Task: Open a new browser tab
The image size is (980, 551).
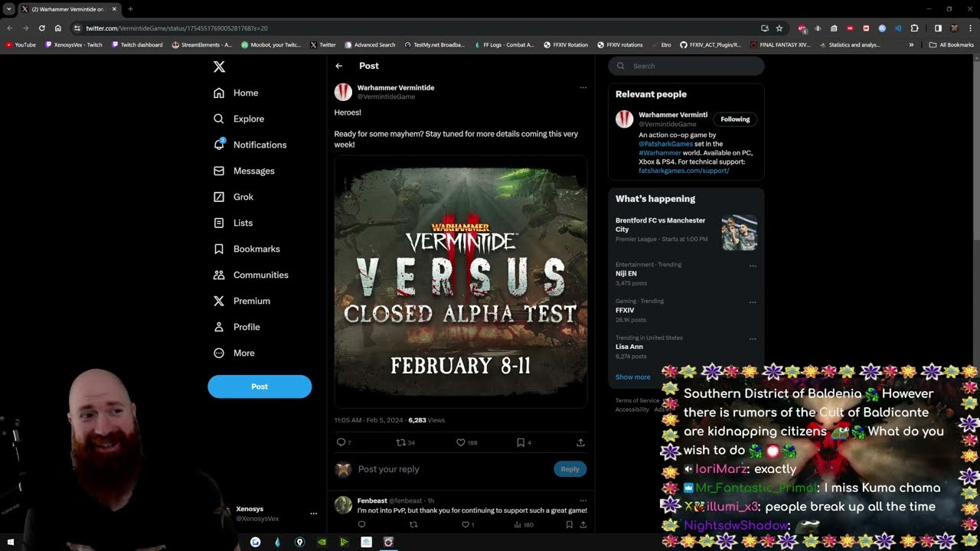Action: [x=130, y=9]
